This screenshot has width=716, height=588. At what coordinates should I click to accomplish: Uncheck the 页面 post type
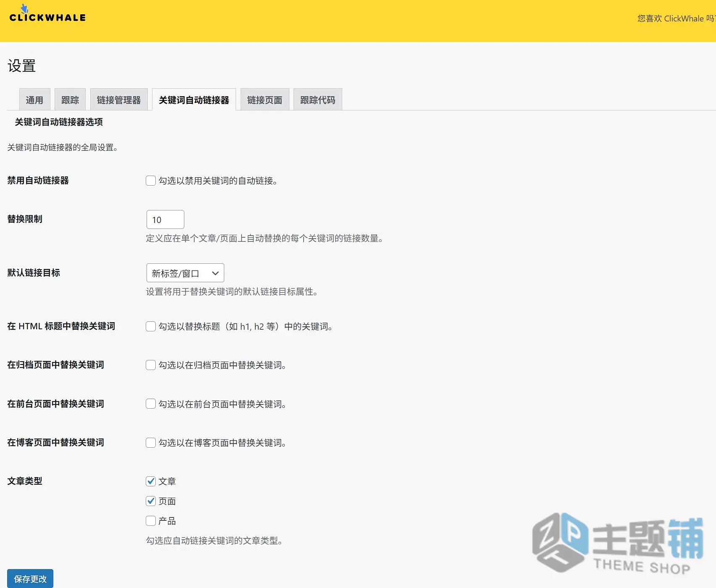click(x=151, y=501)
